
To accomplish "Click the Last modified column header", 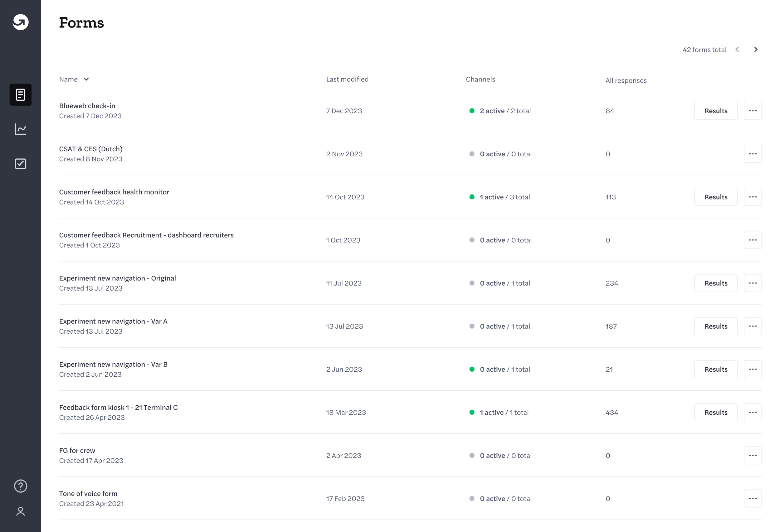I will [x=347, y=79].
